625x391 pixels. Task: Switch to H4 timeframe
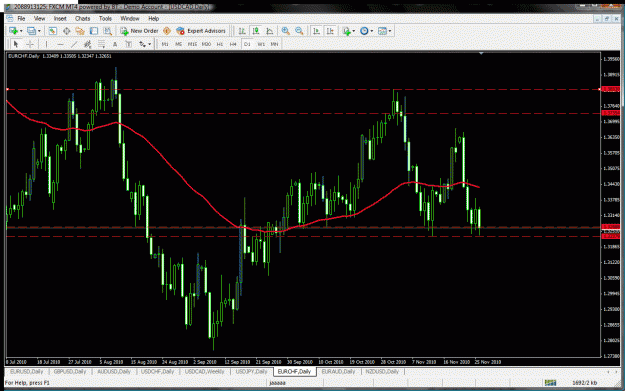coord(233,44)
